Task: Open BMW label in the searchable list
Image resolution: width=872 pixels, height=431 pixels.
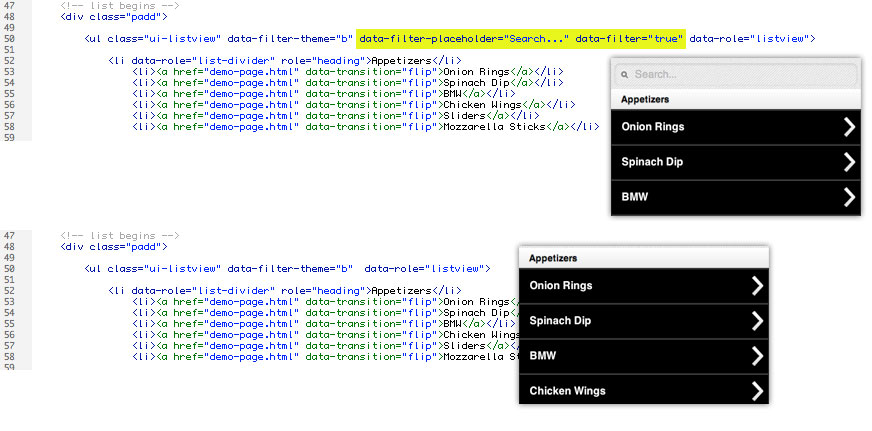Action: (x=635, y=197)
